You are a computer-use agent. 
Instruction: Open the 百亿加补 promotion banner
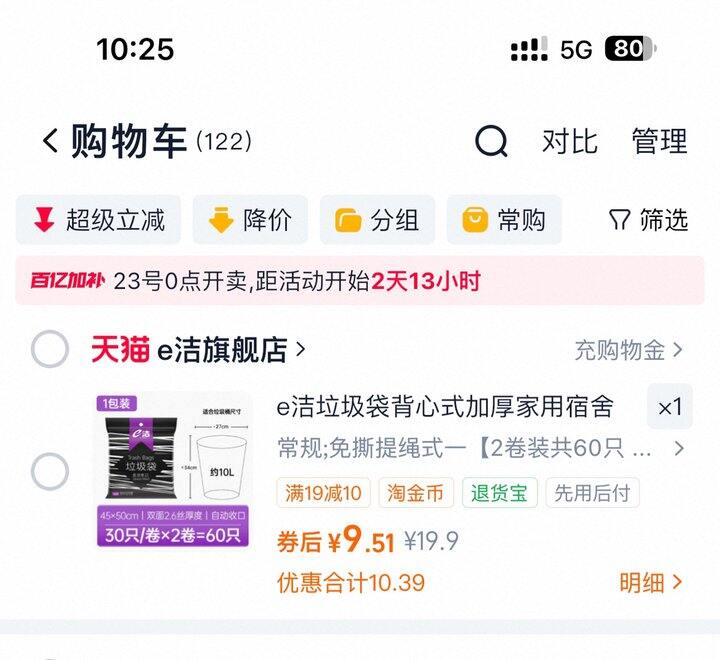coord(360,281)
